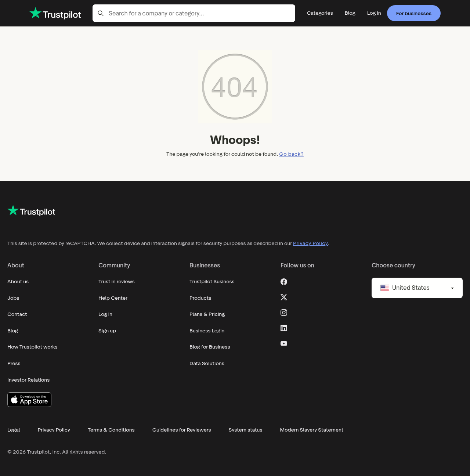Image resolution: width=470 pixels, height=476 pixels.
Task: Open the Help Center link
Action: tap(113, 298)
